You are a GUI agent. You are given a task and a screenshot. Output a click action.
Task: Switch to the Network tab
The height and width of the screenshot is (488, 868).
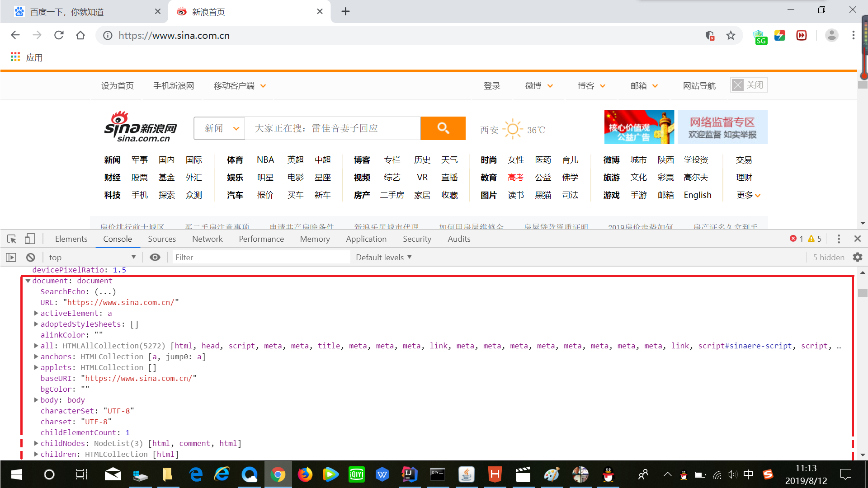pyautogui.click(x=207, y=239)
